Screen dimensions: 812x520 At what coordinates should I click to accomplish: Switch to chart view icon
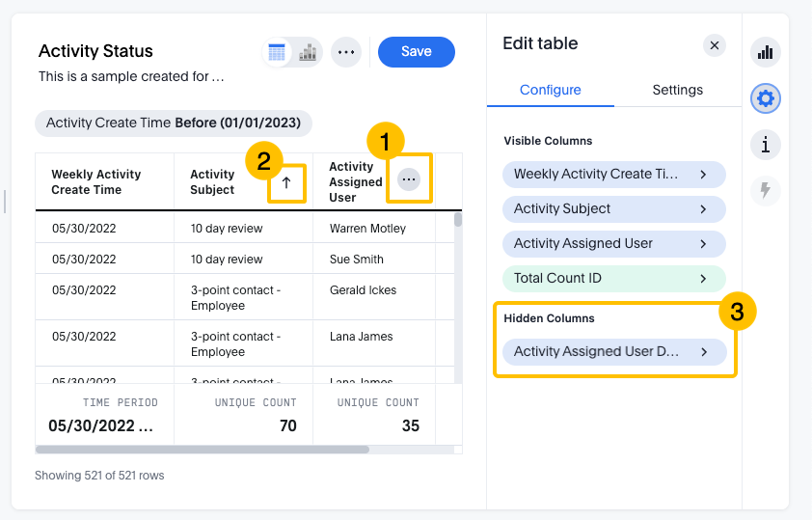[x=307, y=52]
